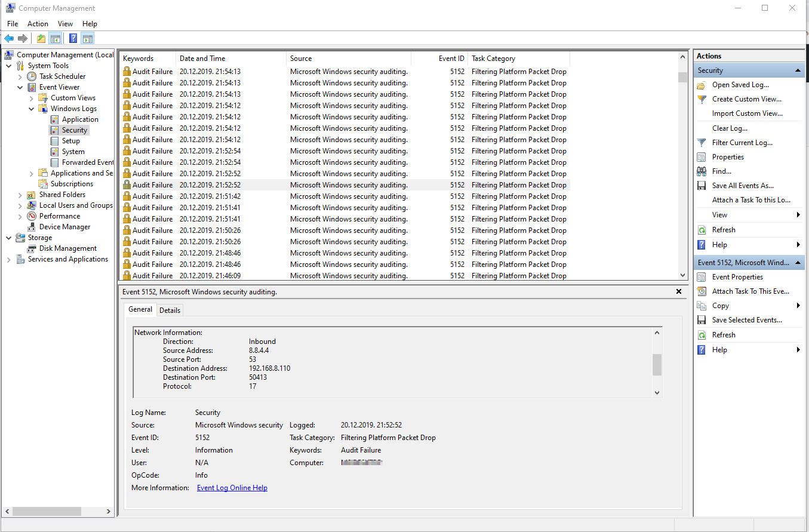Select the General tab
The image size is (809, 532).
140,309
